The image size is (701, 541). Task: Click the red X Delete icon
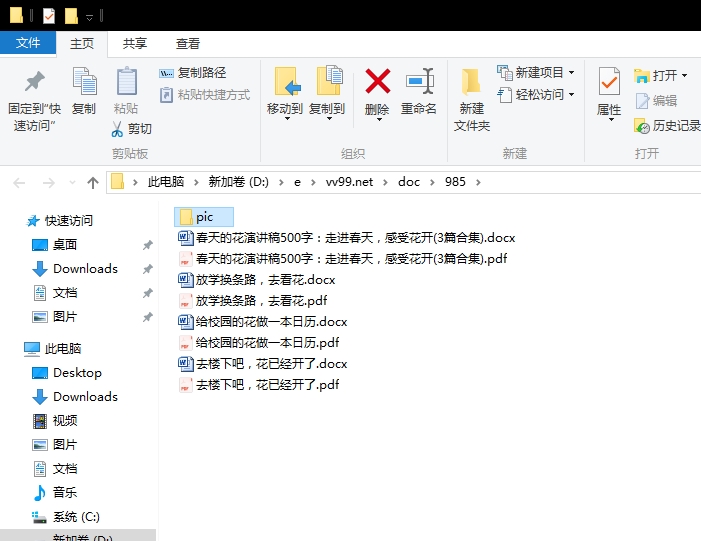pos(378,81)
